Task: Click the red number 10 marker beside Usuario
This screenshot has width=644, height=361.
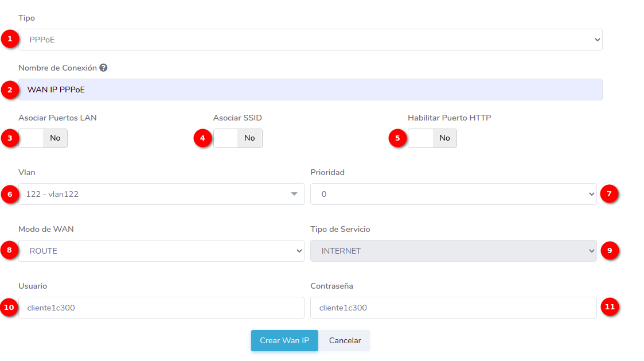Action: [9, 308]
